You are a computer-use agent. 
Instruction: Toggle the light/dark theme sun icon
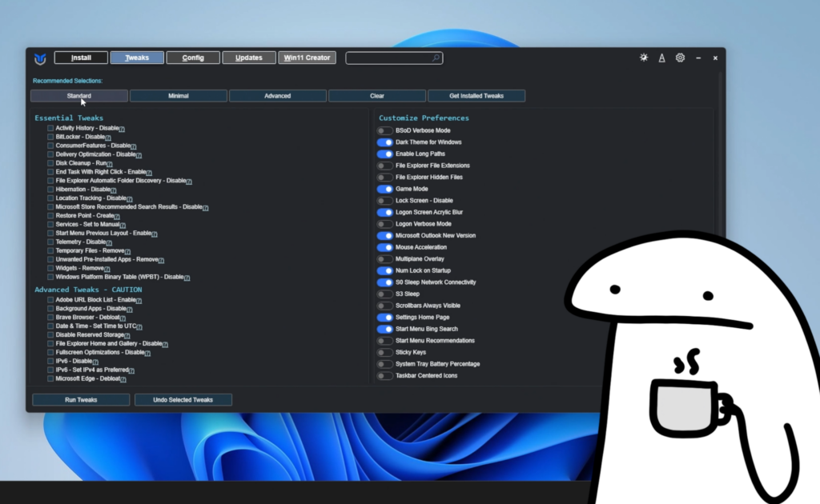tap(644, 58)
